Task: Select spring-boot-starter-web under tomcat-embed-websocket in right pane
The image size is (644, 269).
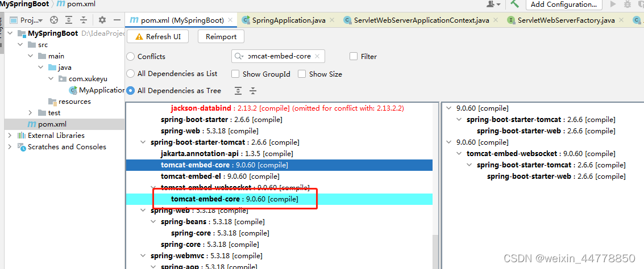Action: point(556,176)
